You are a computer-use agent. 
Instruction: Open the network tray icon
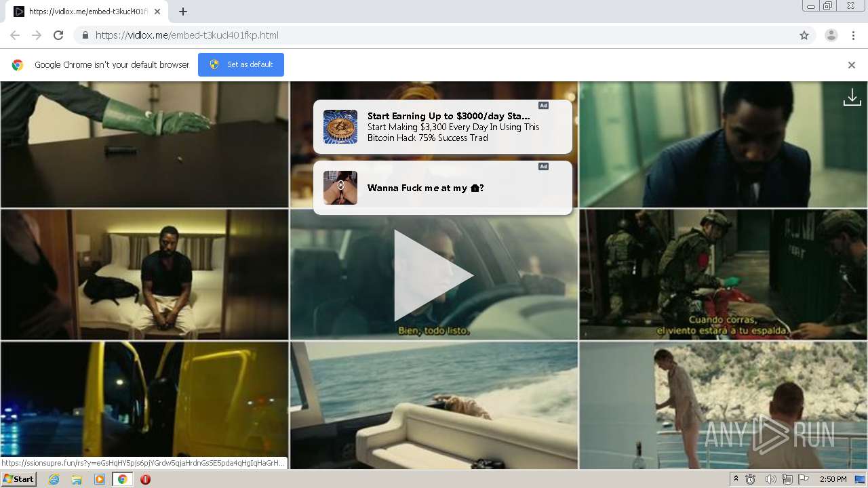(x=787, y=479)
